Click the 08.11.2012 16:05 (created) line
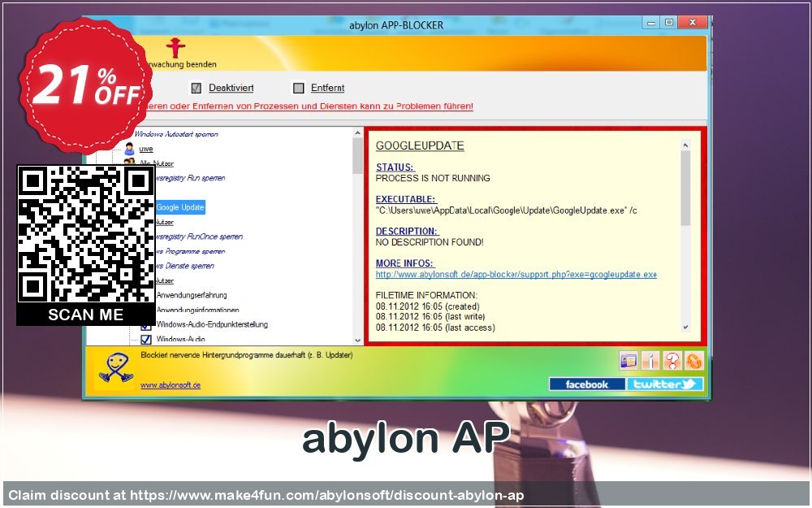Screen dimensions: 812x508 coord(428,306)
